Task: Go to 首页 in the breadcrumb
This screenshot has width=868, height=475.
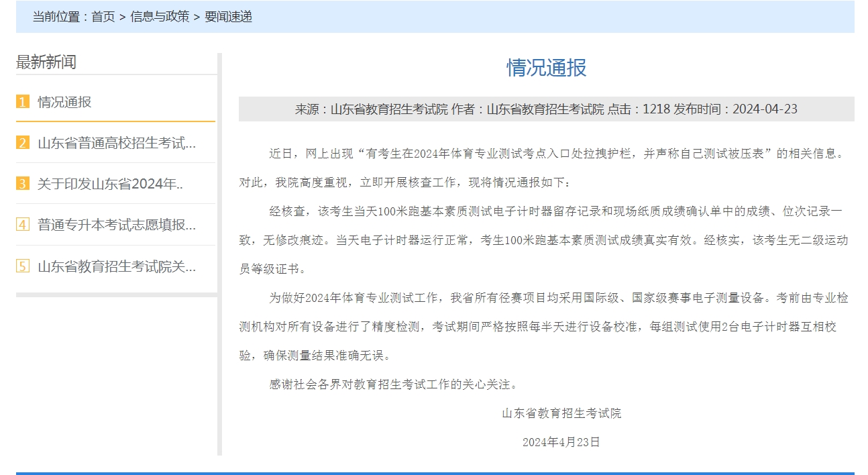Action: [103, 17]
